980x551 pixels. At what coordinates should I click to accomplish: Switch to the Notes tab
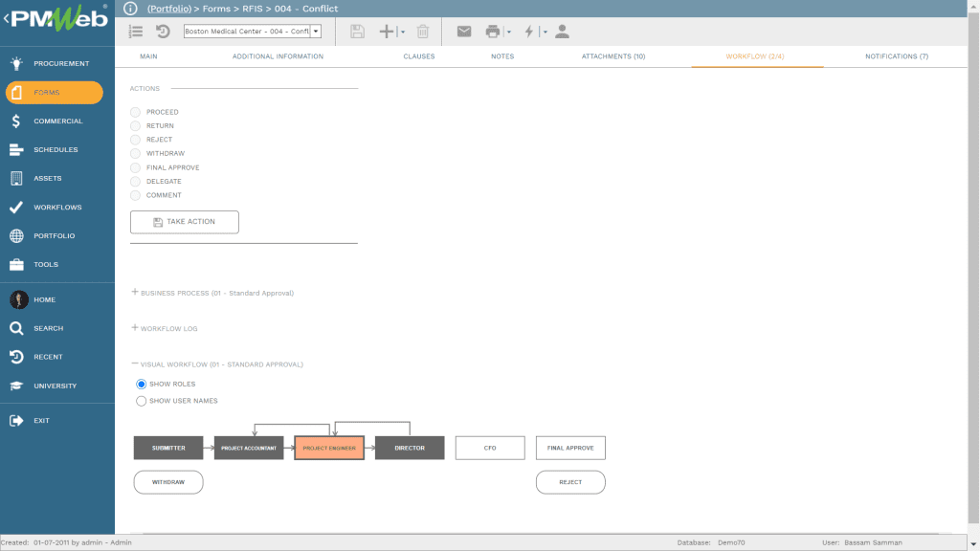pyautogui.click(x=502, y=56)
